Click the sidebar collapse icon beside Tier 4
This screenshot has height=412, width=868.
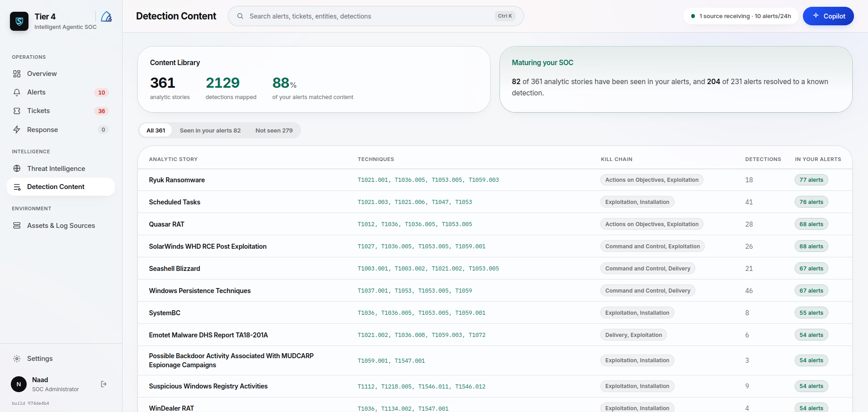[x=106, y=17]
